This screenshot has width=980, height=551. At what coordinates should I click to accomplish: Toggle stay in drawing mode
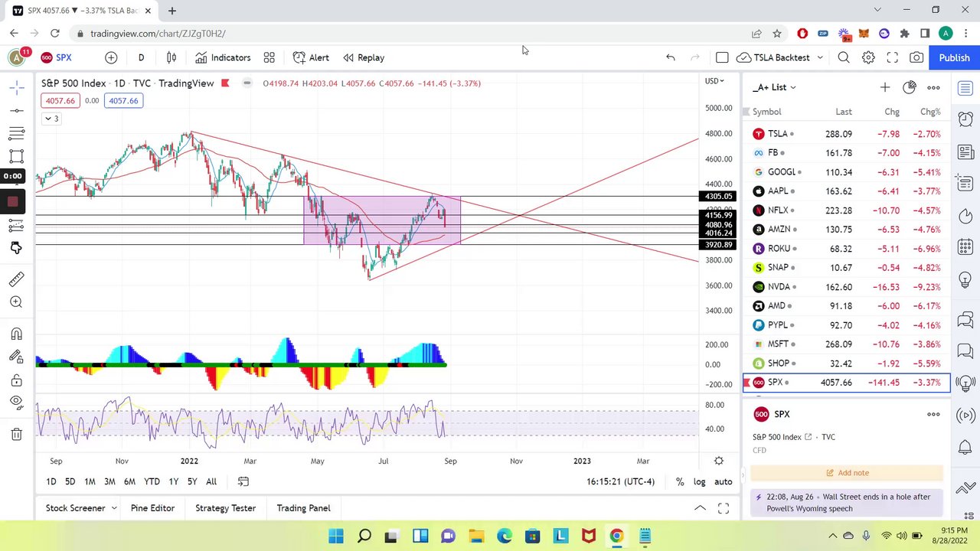click(x=16, y=357)
